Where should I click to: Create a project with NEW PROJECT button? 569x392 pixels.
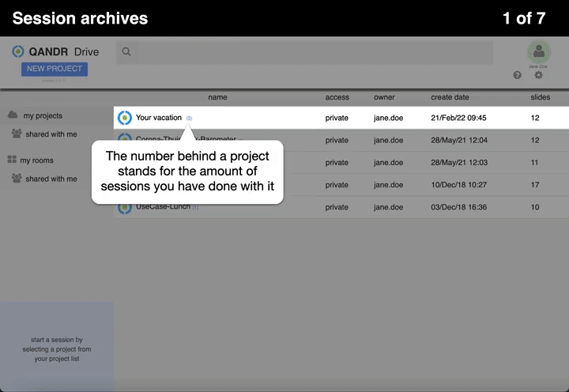pos(55,69)
